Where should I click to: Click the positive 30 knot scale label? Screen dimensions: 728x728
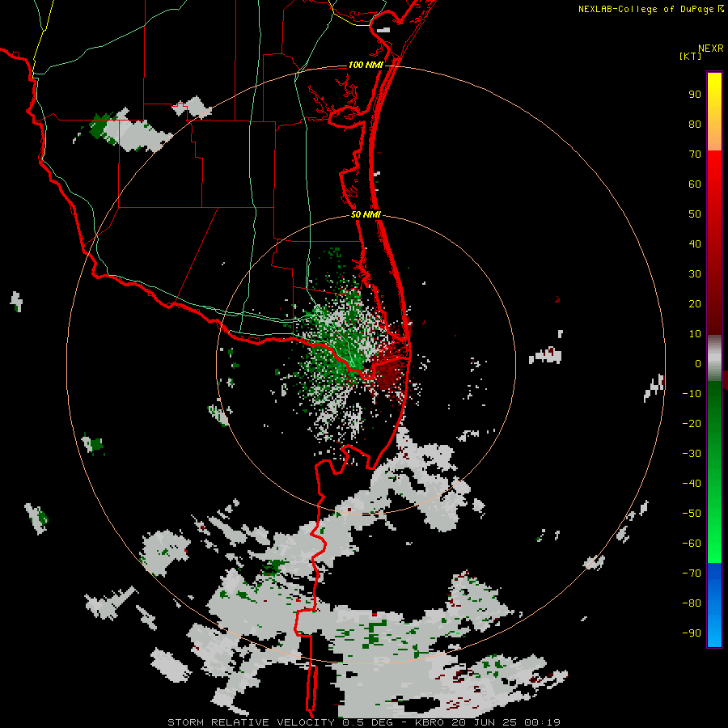695,274
